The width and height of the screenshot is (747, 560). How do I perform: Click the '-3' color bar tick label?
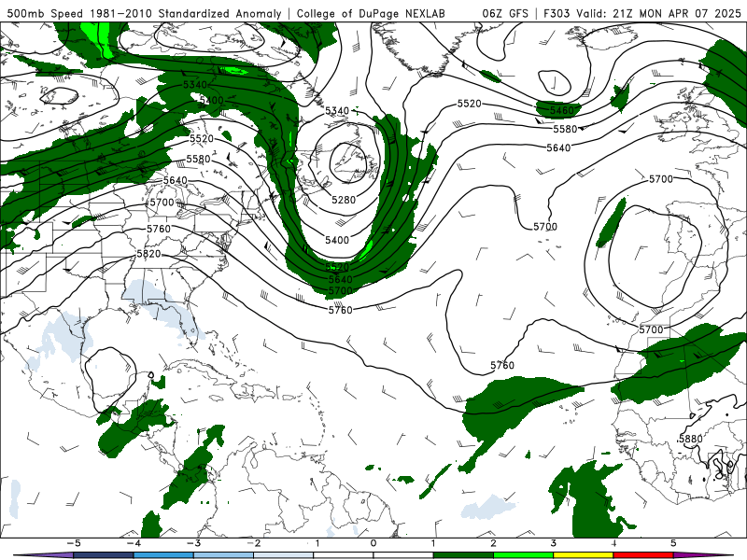193,543
